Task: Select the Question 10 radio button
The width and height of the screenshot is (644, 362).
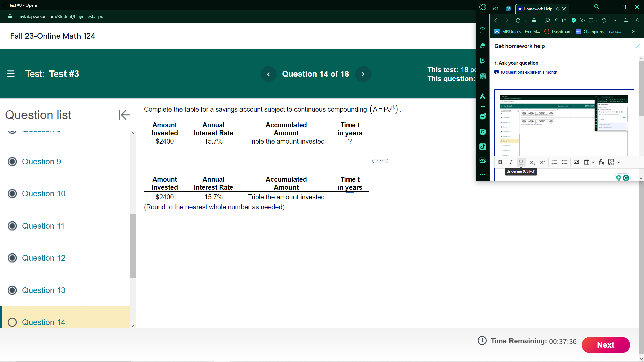Action: pyautogui.click(x=12, y=194)
